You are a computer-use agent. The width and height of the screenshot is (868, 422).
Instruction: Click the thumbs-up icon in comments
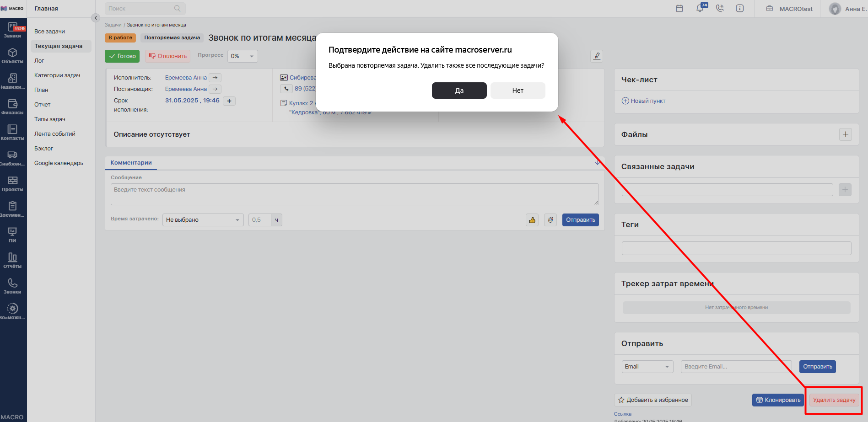coord(532,220)
